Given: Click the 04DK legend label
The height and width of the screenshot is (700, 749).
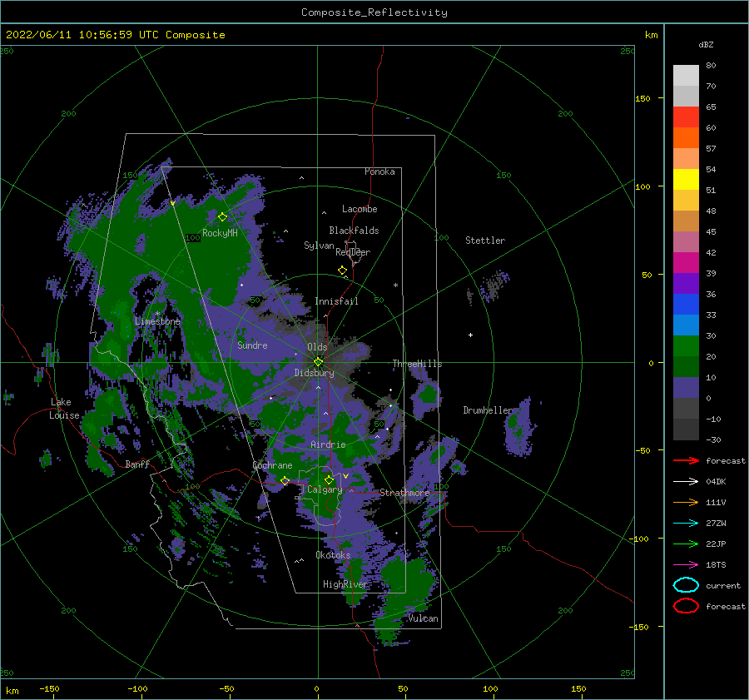Looking at the screenshot, I should [x=716, y=482].
